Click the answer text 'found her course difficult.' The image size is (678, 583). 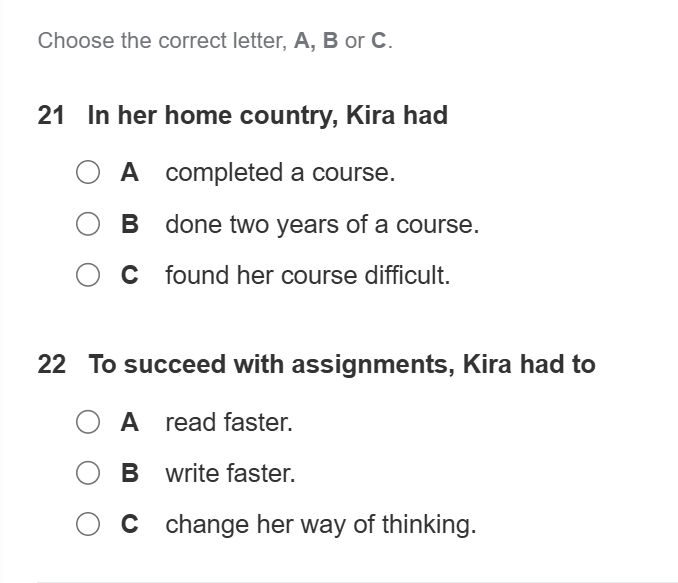point(308,275)
